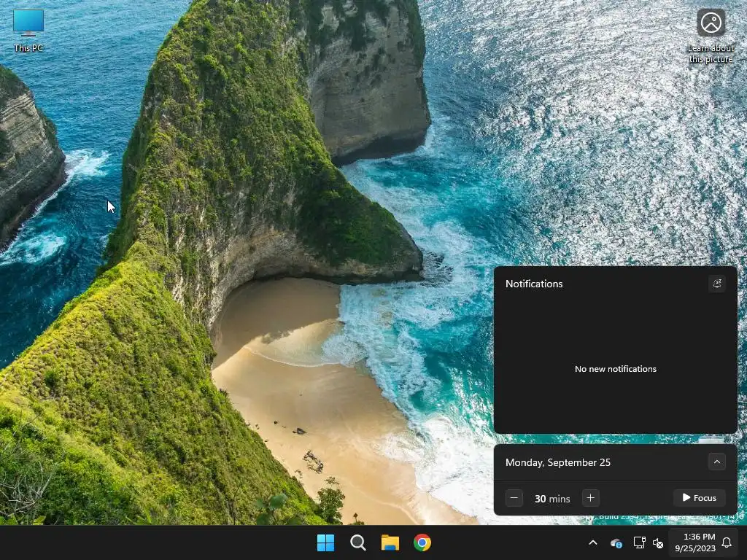Open taskbar Search
The image size is (747, 560).
pos(357,542)
